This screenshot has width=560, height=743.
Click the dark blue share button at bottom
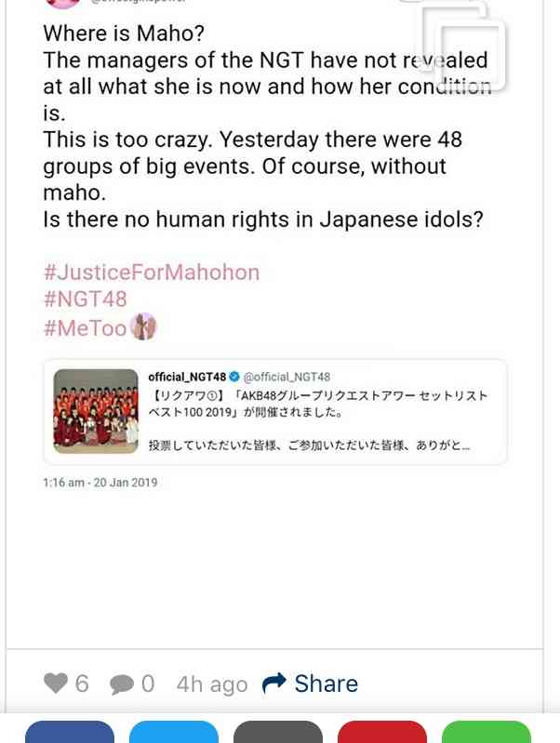tap(70, 732)
